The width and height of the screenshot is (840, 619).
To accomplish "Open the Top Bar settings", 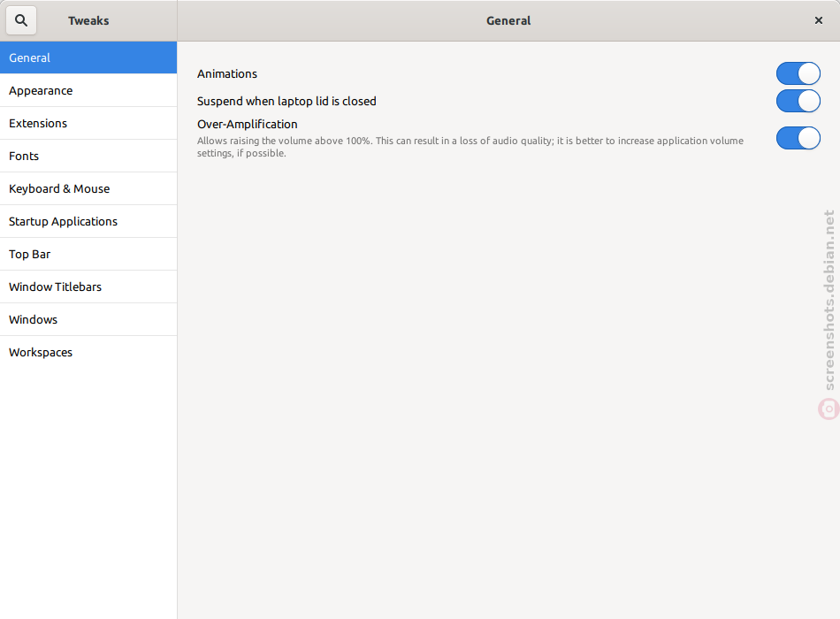I will click(88, 254).
